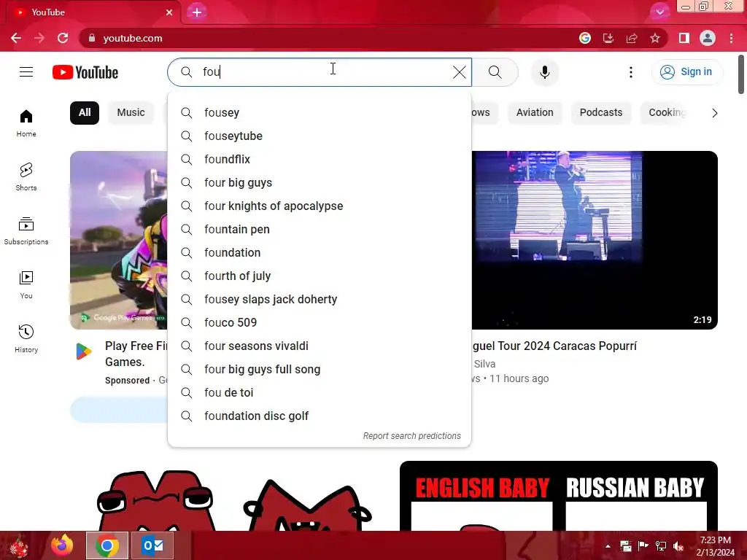Image resolution: width=747 pixels, height=560 pixels.
Task: Open English Baby Russian Baby thumbnail
Action: [558, 496]
